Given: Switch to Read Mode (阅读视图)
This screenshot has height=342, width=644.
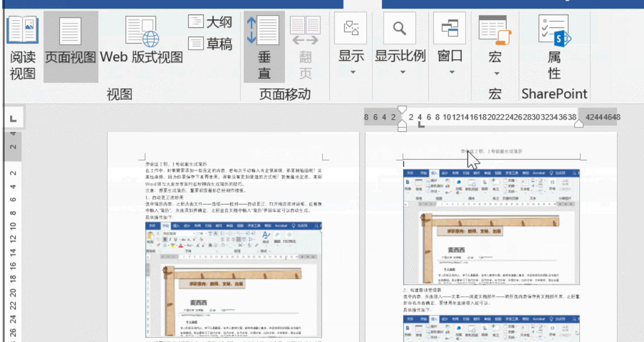Looking at the screenshot, I should click(x=22, y=47).
